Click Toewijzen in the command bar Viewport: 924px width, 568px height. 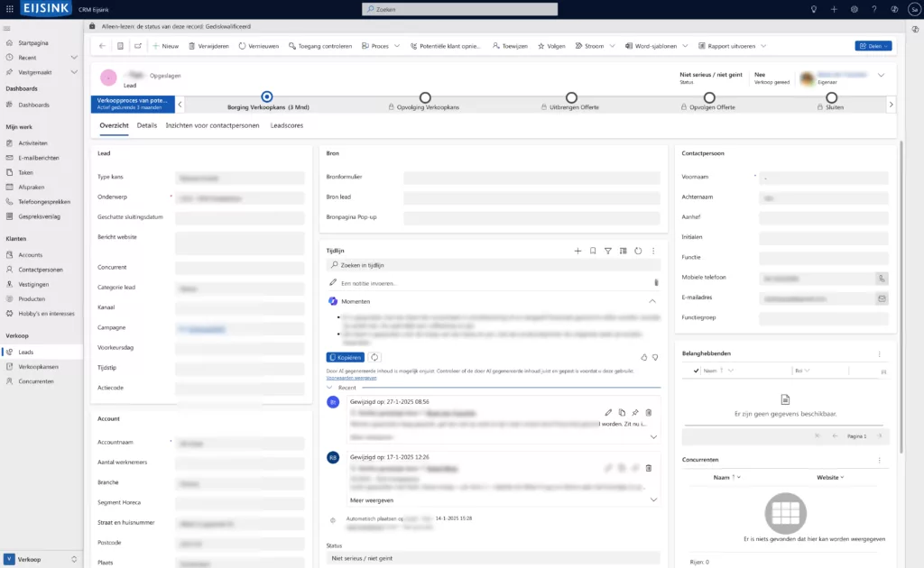pos(510,46)
